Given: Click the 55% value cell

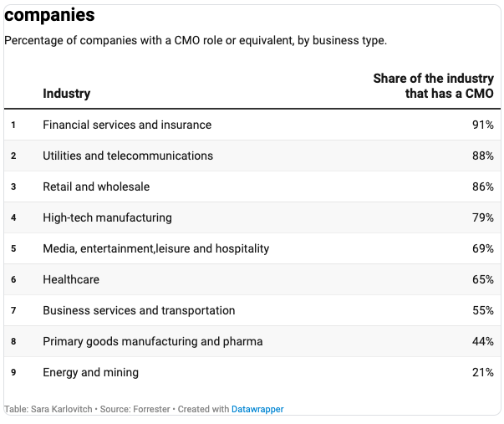Looking at the screenshot, I should (482, 310).
